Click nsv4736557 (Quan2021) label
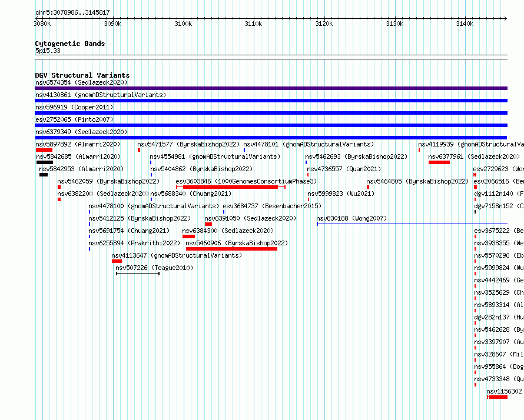This screenshot has height=420, width=524. [344, 169]
